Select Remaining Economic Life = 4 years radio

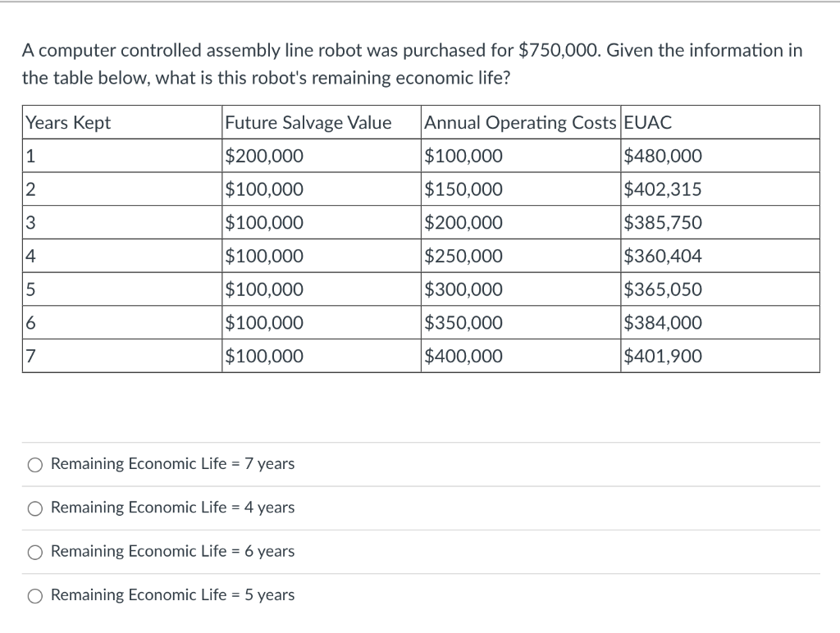[35, 508]
